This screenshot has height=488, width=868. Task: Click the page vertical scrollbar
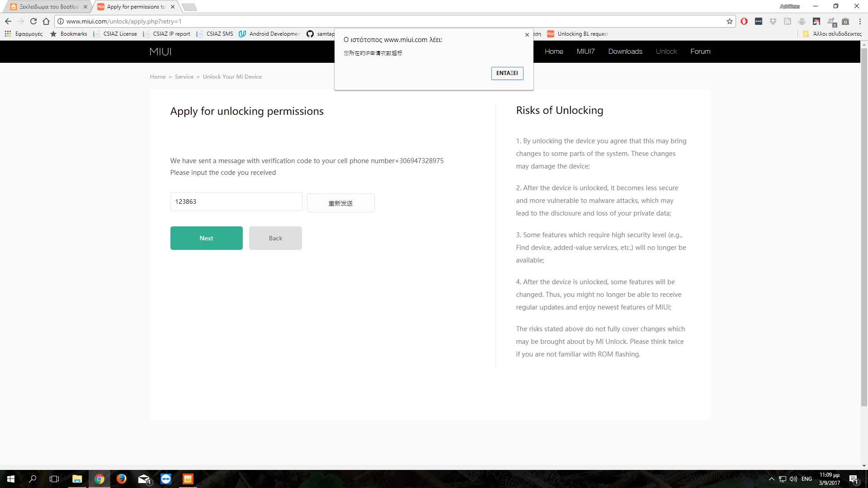point(864,226)
